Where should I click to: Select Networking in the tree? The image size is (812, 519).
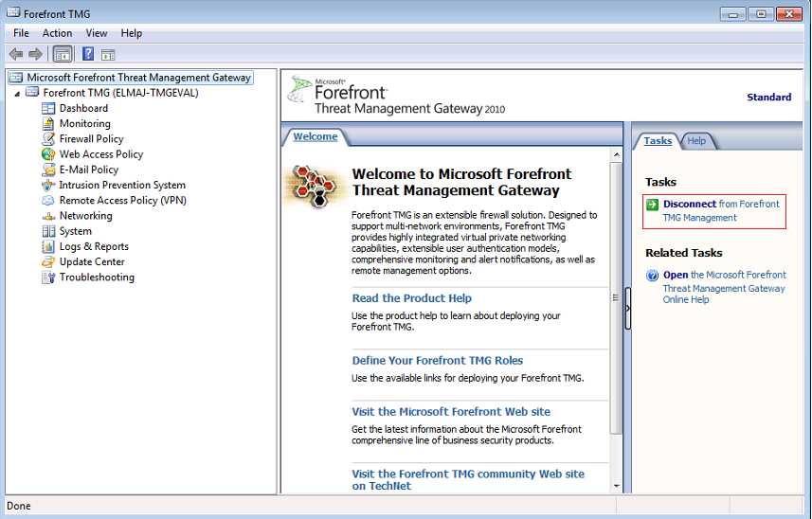point(85,216)
